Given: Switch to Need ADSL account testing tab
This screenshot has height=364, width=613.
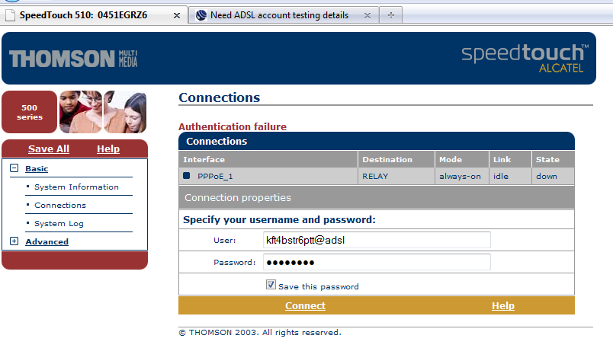Looking at the screenshot, I should 279,15.
